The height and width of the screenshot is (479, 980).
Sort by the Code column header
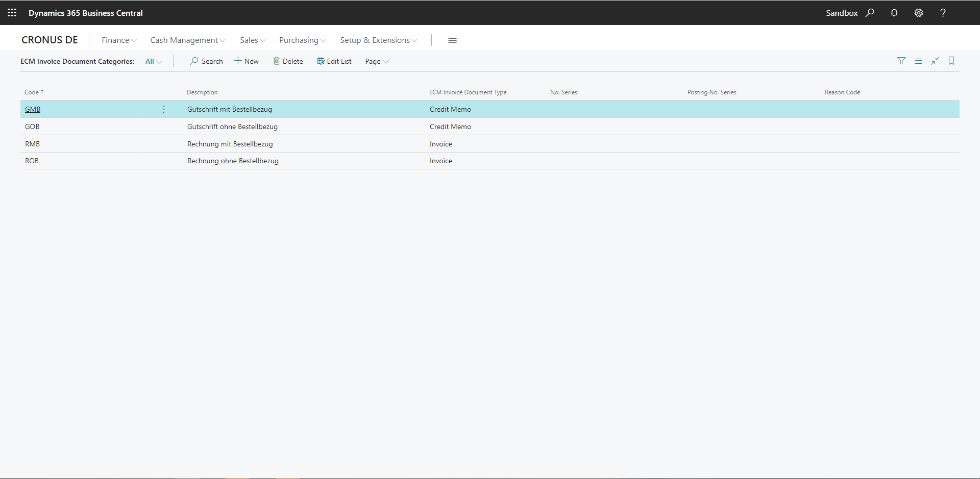pyautogui.click(x=34, y=92)
